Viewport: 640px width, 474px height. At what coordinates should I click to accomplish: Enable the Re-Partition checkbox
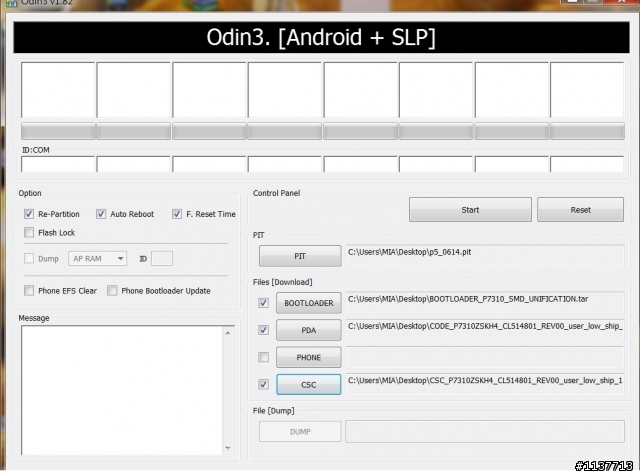(x=29, y=214)
